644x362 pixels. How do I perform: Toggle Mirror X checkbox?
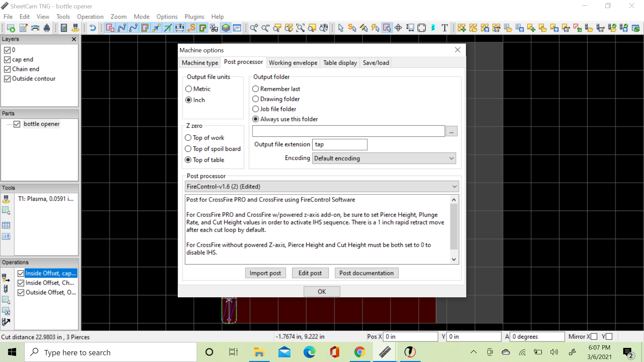click(594, 337)
